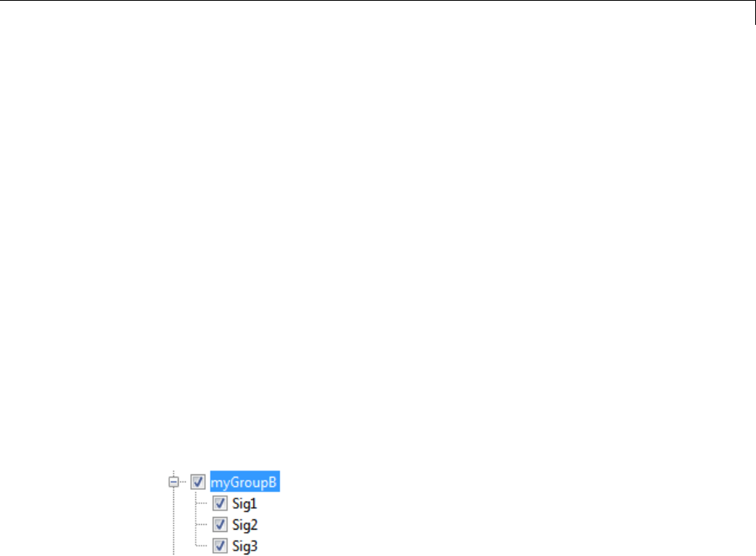Viewport: 756px width, 556px height.
Task: Uncheck the Sig1 checkbox
Action: [220, 503]
